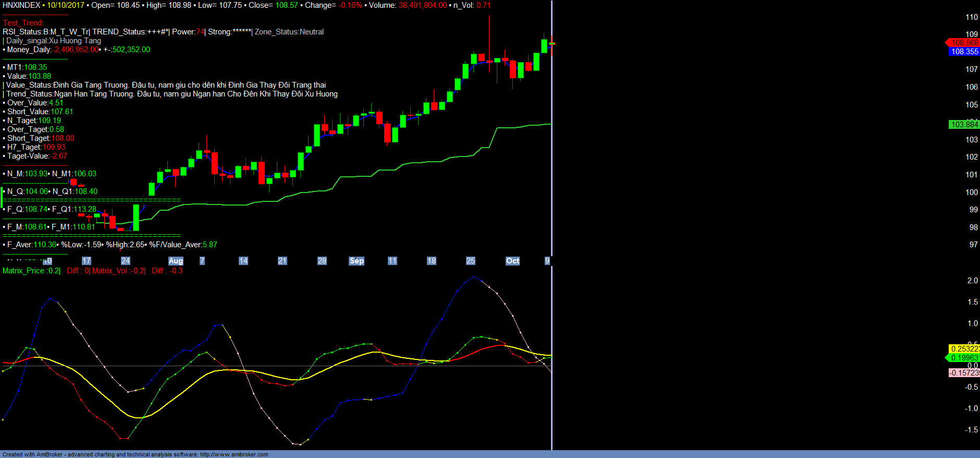The image size is (980, 458).
Task: Click the HNXINDEX ticker title
Action: point(21,5)
